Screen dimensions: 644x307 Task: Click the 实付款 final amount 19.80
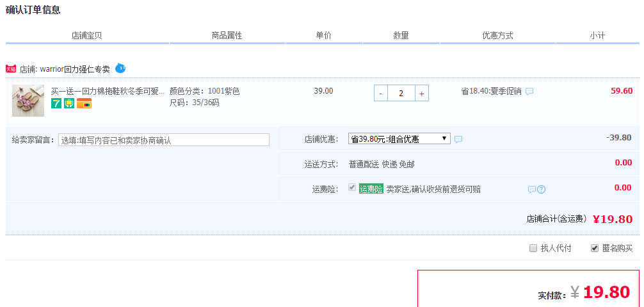pos(606,292)
